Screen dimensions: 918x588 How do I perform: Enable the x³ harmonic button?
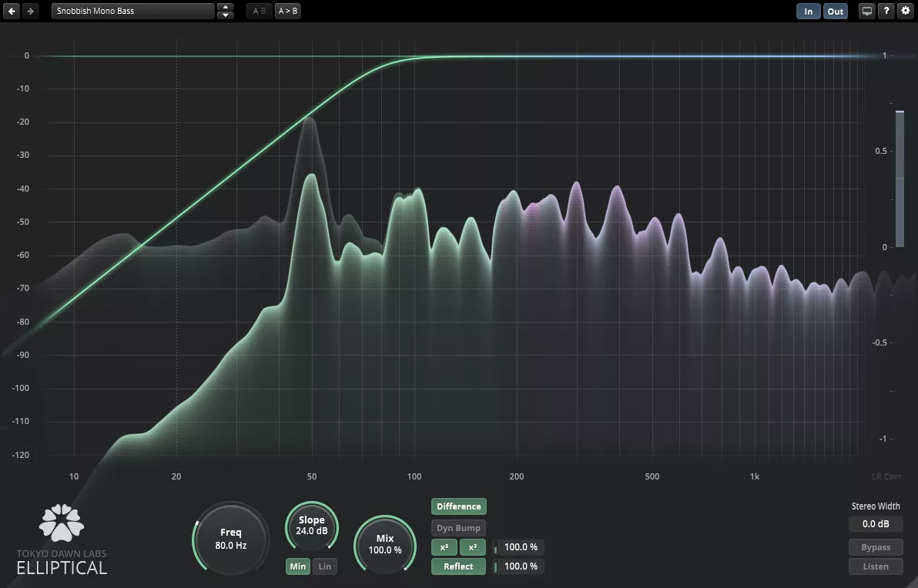click(x=473, y=548)
